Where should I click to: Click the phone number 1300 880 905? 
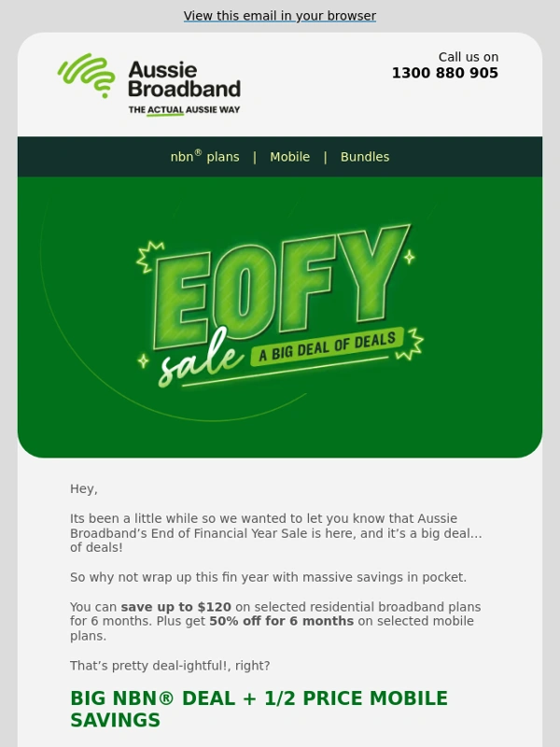coord(444,74)
